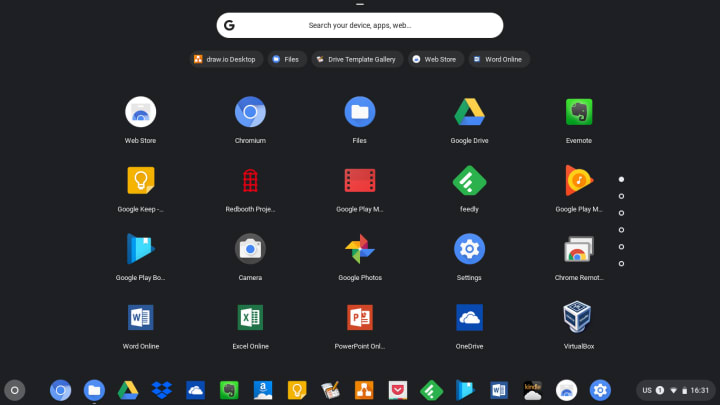Click the draw.io Desktop suggestion chip

pyautogui.click(x=226, y=59)
